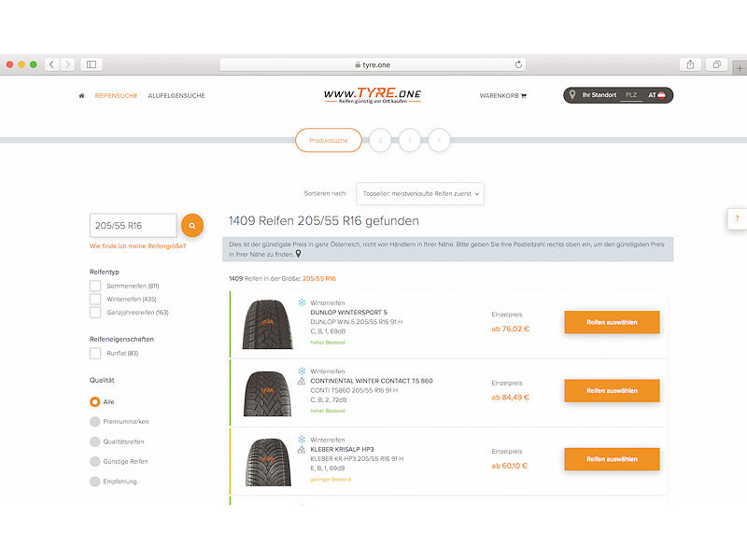This screenshot has height=560, width=747.
Task: Click 'Reifen auswählen' for Dunlop Wintersport 5
Action: tap(612, 322)
